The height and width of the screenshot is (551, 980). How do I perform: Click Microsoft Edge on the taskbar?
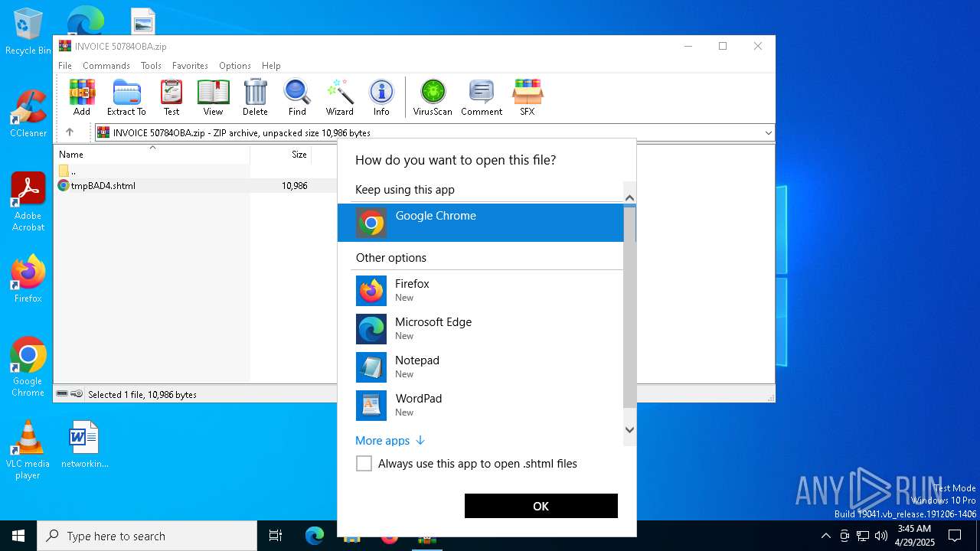point(315,536)
